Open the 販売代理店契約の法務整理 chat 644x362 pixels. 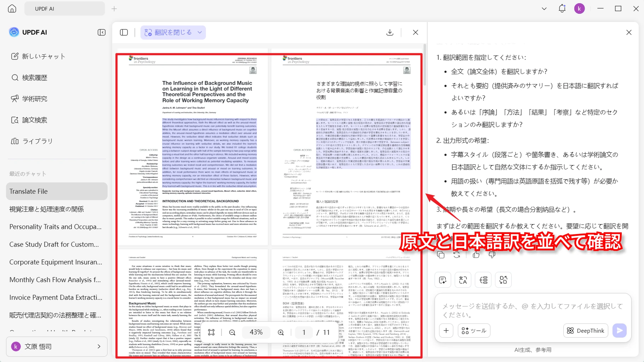click(x=57, y=315)
